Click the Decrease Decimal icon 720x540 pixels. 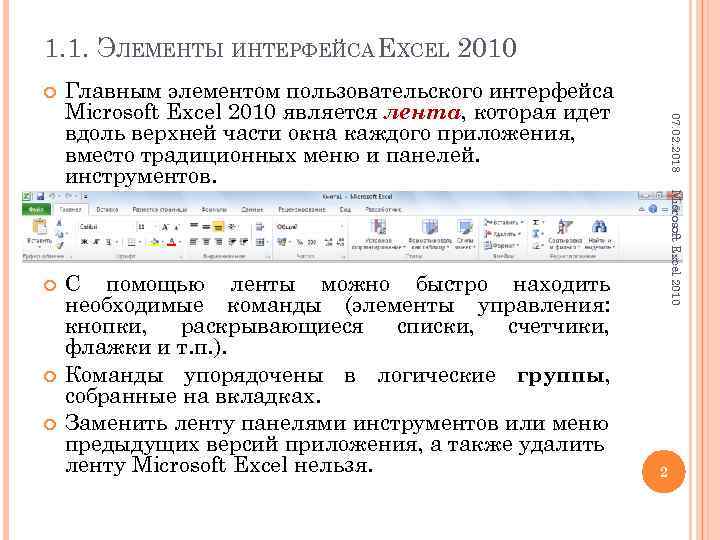(340, 242)
